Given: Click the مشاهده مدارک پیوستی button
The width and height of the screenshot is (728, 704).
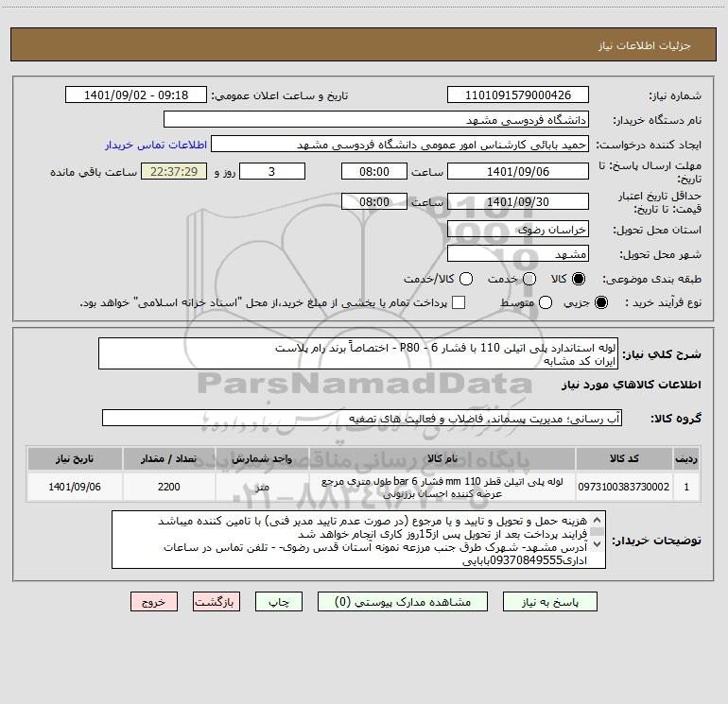Looking at the screenshot, I should tap(403, 602).
